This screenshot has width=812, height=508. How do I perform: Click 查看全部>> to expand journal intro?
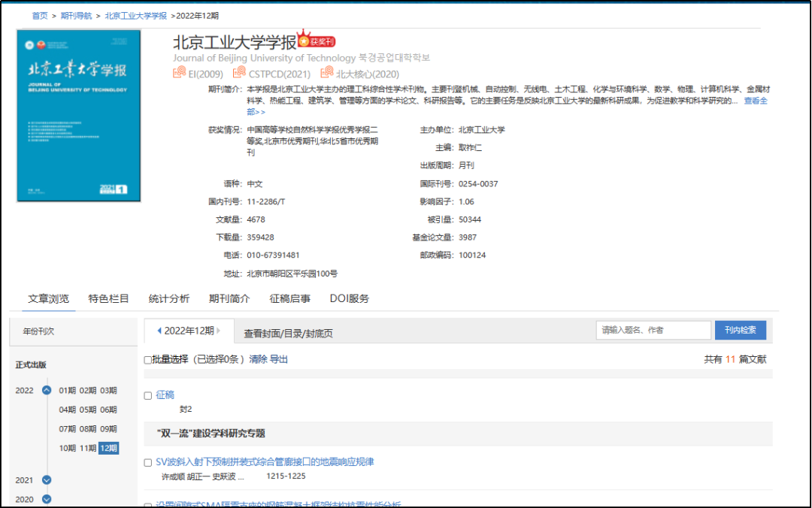[x=755, y=101]
